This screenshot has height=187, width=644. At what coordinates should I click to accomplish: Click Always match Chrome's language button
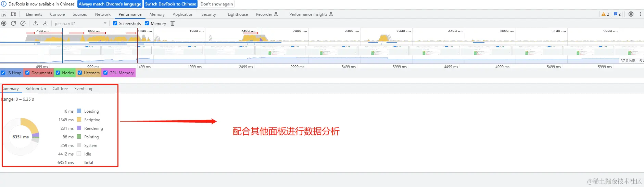110,4
